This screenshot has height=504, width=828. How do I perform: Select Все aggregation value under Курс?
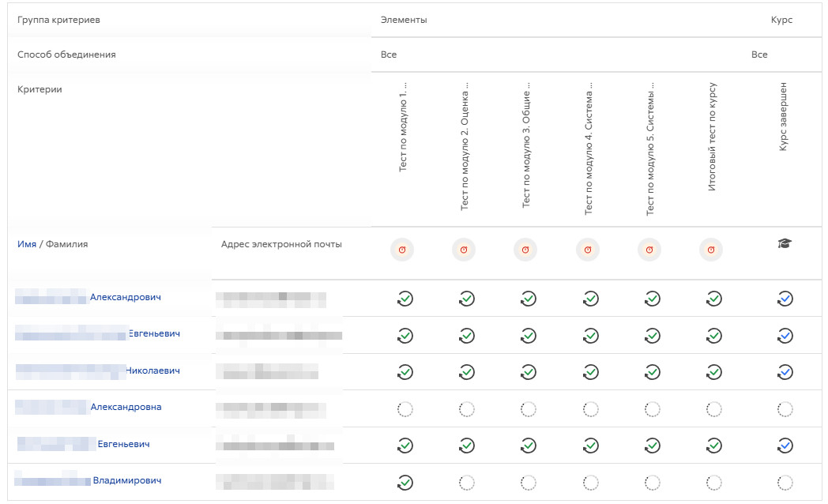point(759,55)
